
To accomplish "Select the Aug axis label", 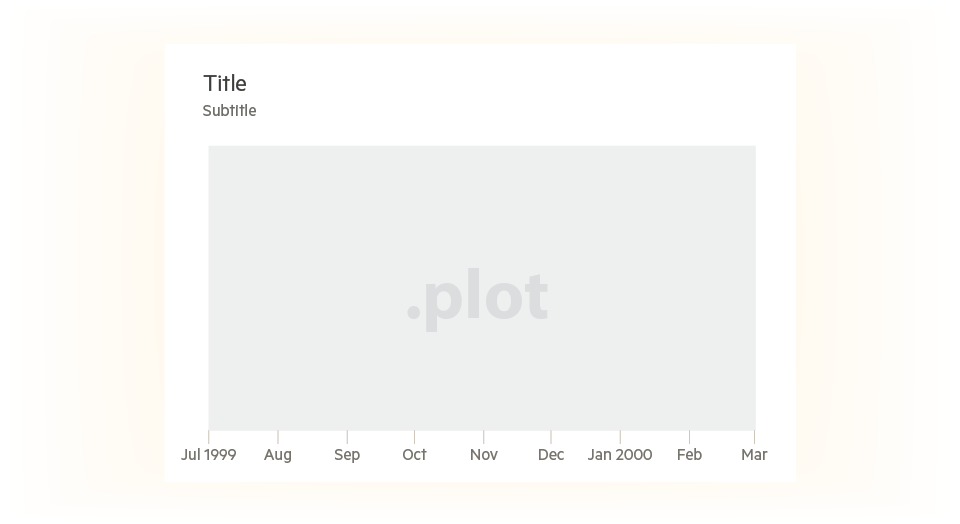I will click(x=278, y=455).
